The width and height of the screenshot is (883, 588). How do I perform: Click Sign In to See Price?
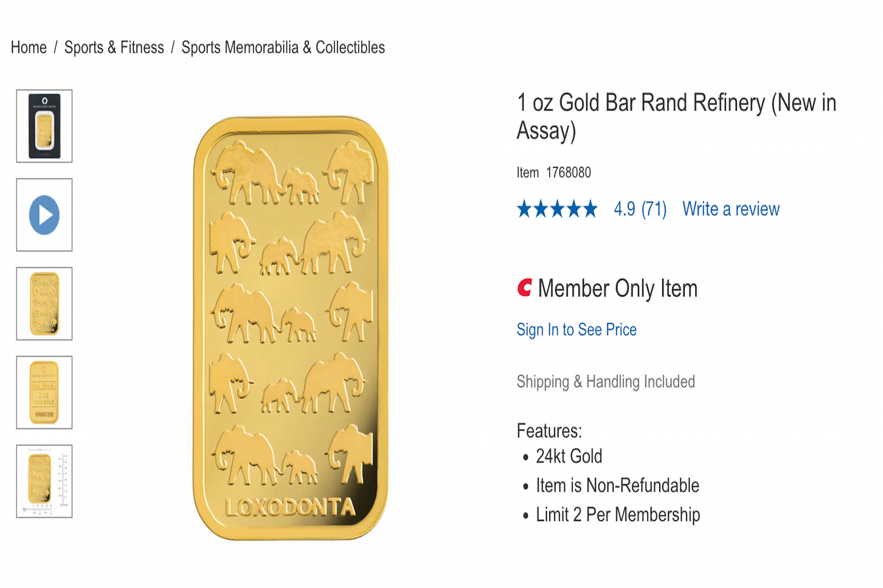pyautogui.click(x=577, y=329)
